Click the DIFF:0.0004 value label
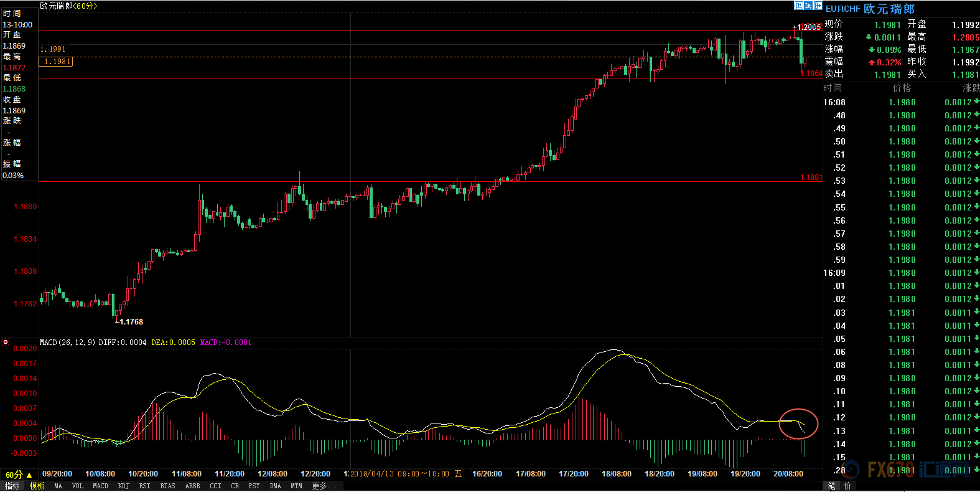Viewport: 980px width, 492px height. 123,343
